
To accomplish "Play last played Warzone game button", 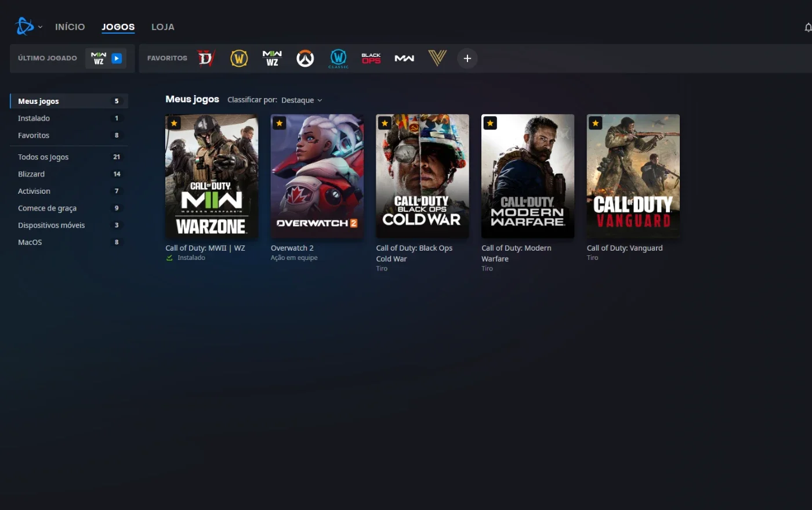I will tap(117, 58).
